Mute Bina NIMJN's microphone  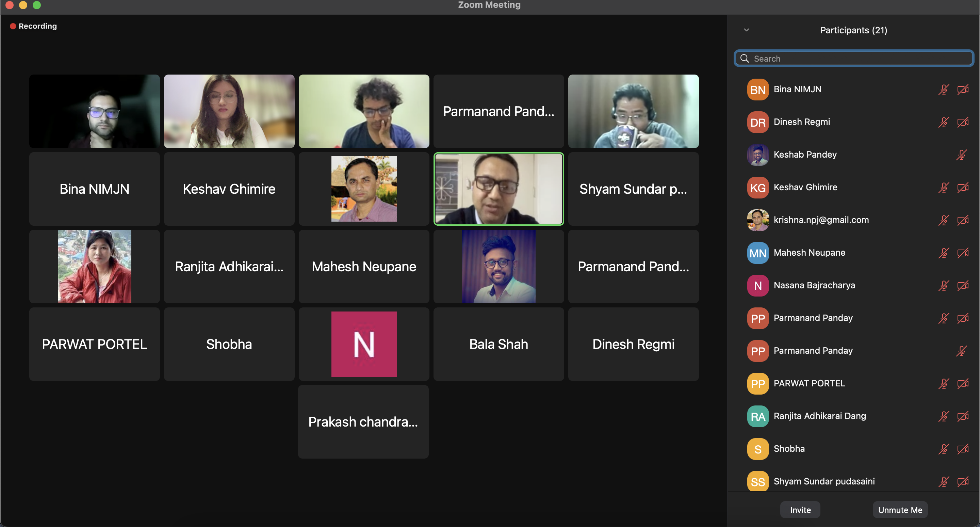[x=944, y=90]
